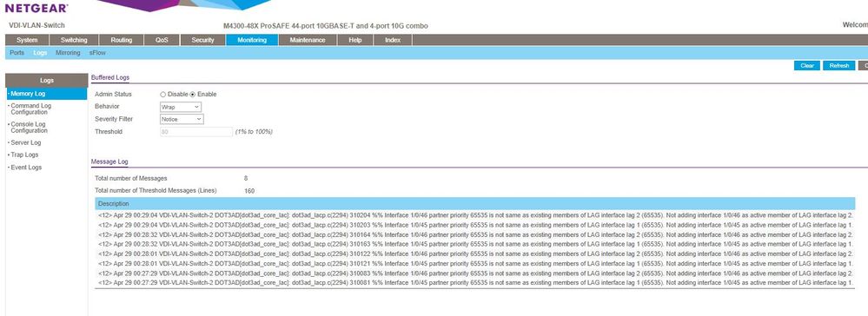The image size is (868, 316).
Task: Open the Severity Filter dropdown
Action: 182,119
